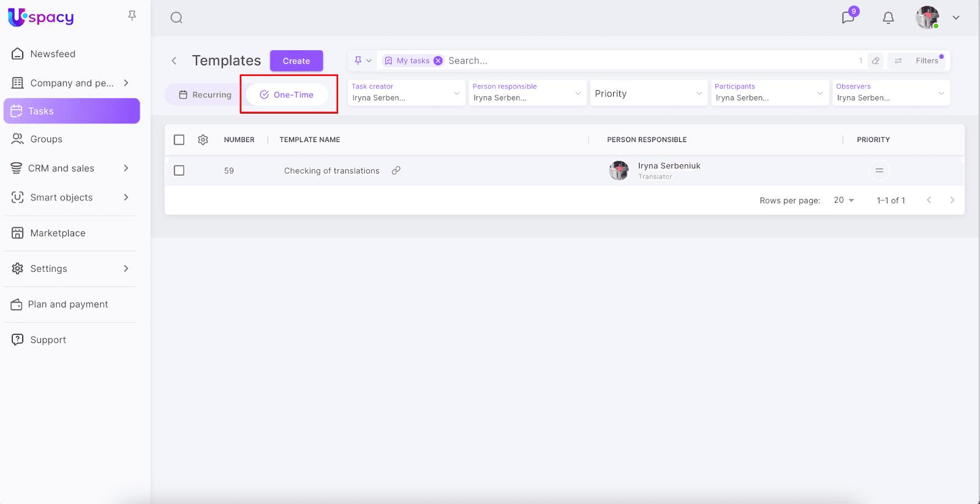This screenshot has width=980, height=504.
Task: Click the link icon beside Checking of translations
Action: (396, 171)
